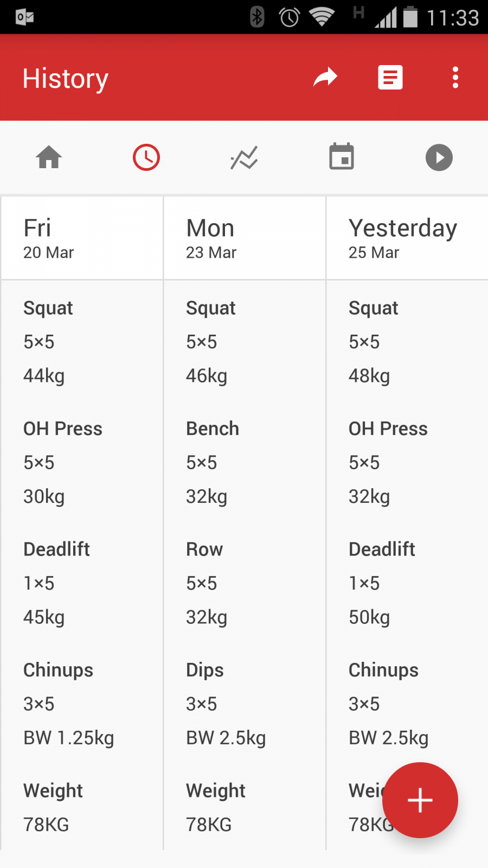Select the History clock tab

click(x=146, y=158)
